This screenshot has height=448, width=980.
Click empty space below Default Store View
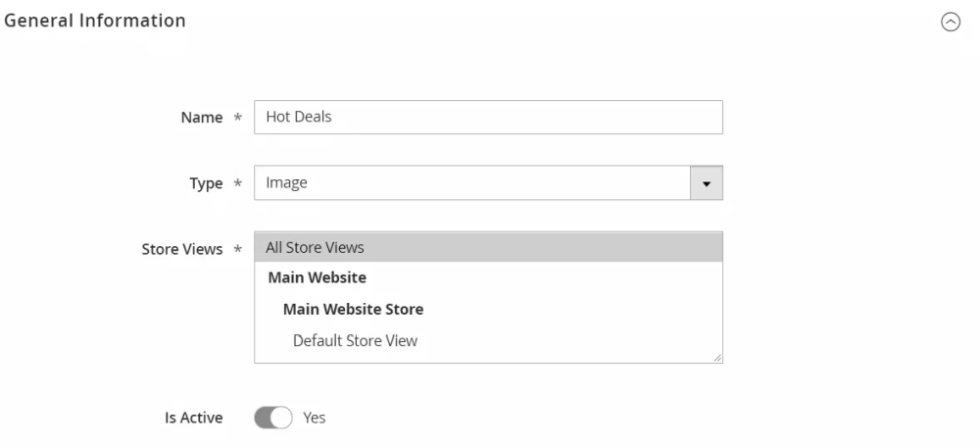[x=488, y=358]
